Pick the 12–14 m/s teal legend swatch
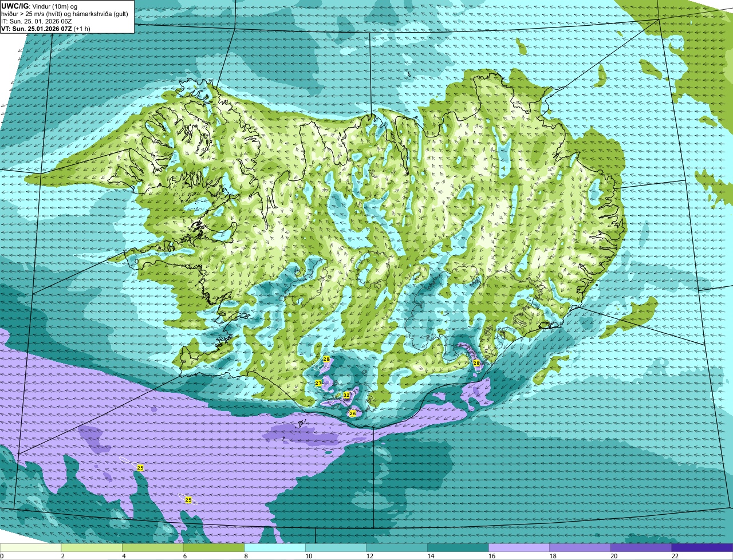 click(x=397, y=548)
